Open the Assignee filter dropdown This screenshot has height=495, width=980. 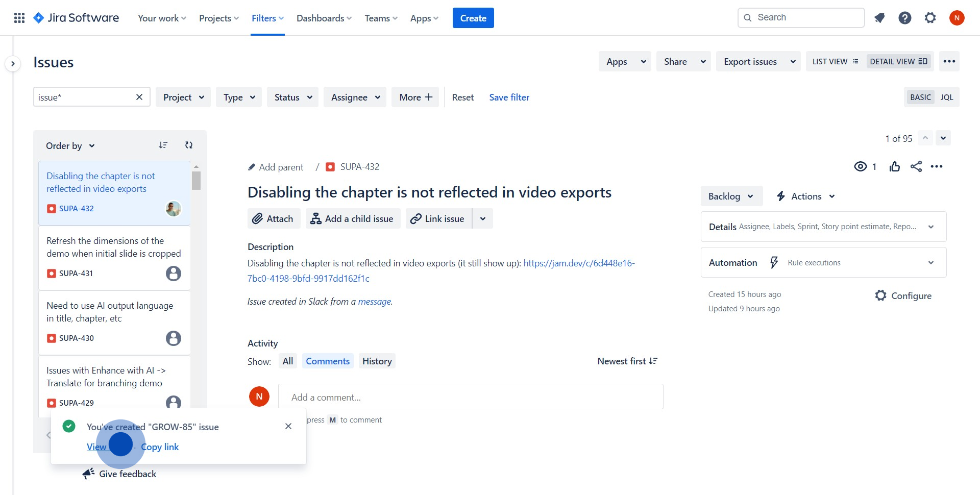(x=355, y=97)
